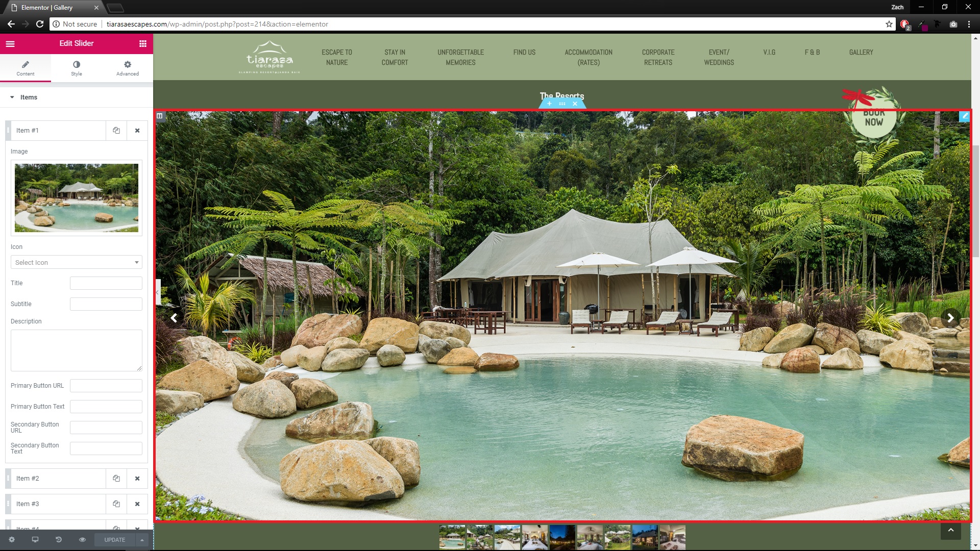Open V.I.G menu item

pyautogui.click(x=769, y=52)
